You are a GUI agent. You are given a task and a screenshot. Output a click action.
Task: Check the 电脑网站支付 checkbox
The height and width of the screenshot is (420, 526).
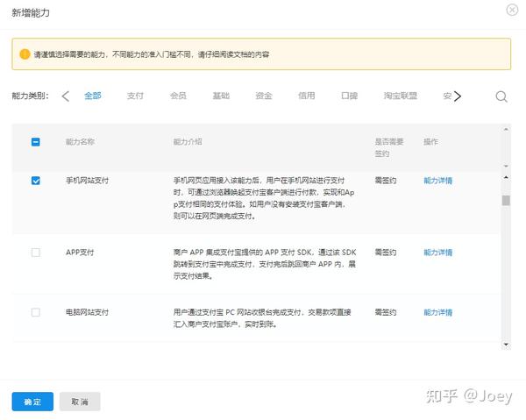coord(36,312)
